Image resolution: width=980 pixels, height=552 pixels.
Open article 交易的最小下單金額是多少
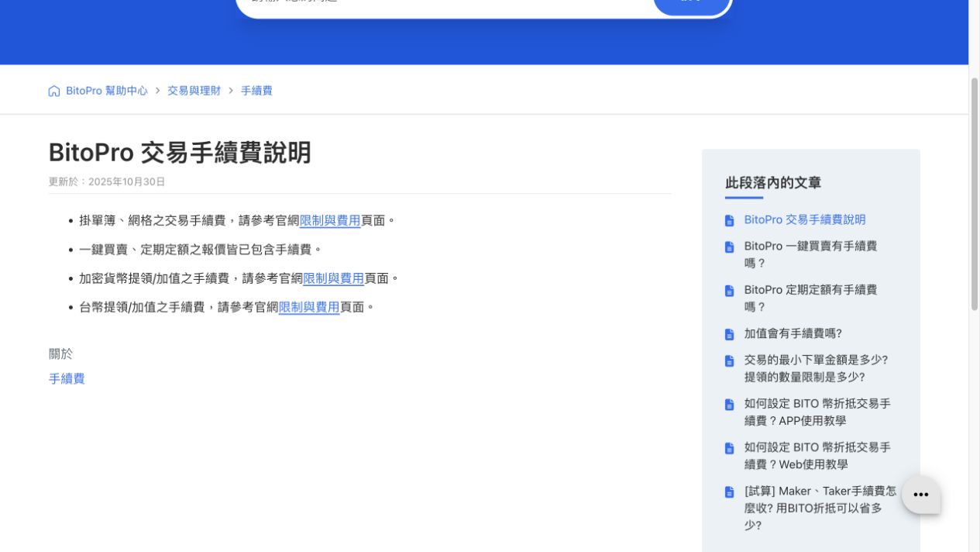coord(816,368)
